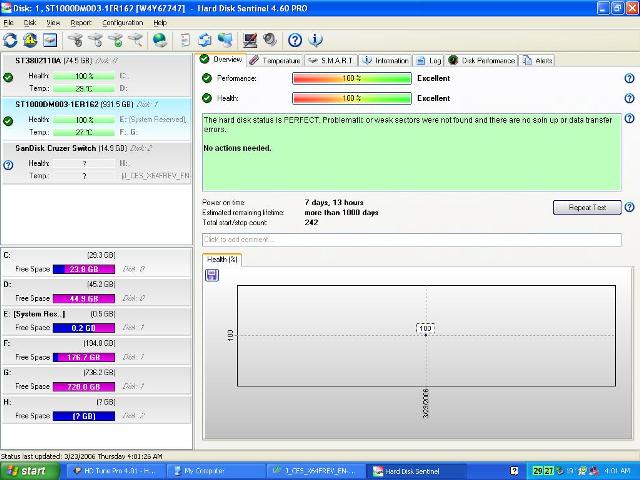Click the E: free space 0.2 GB bar
This screenshot has width=640, height=480.
(84, 328)
